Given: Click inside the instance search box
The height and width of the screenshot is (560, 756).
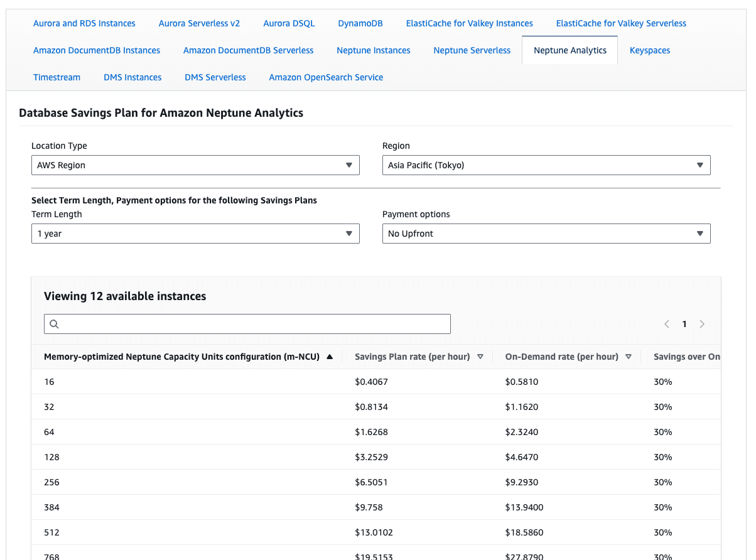Looking at the screenshot, I should (x=247, y=324).
